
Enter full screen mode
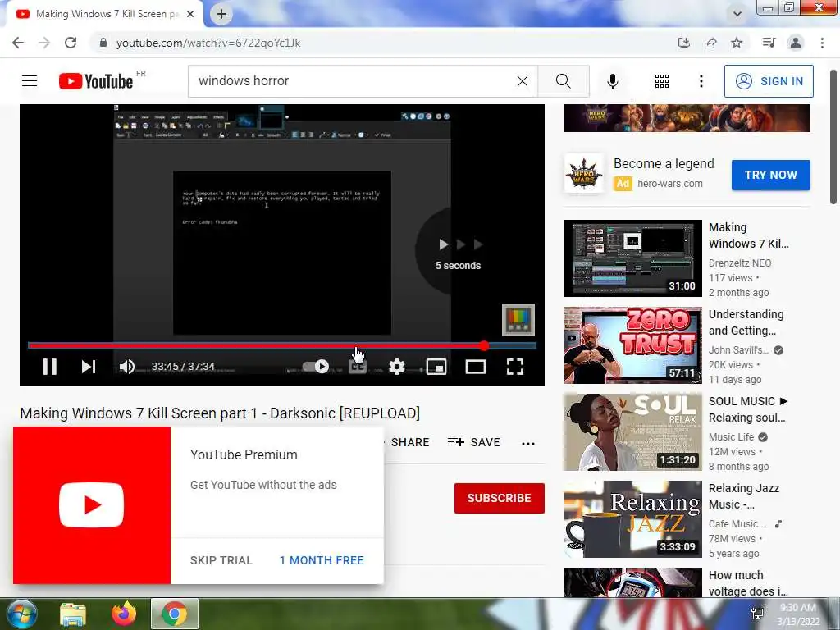(515, 367)
